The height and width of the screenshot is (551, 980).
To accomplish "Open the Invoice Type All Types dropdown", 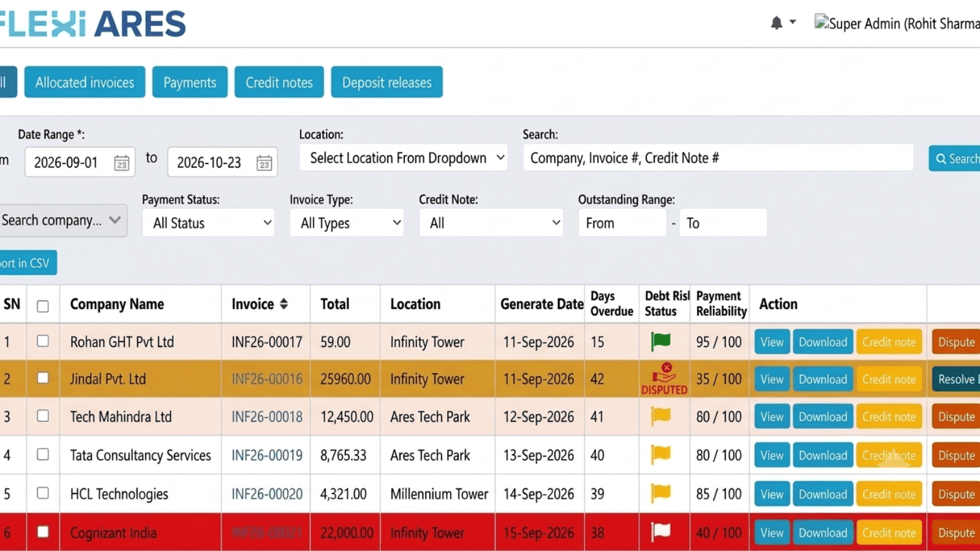I will 347,223.
